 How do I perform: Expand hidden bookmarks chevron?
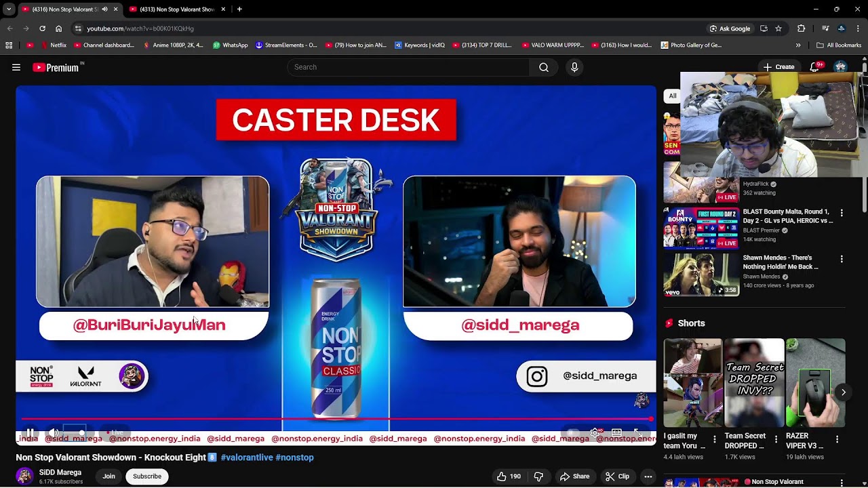[x=798, y=45]
